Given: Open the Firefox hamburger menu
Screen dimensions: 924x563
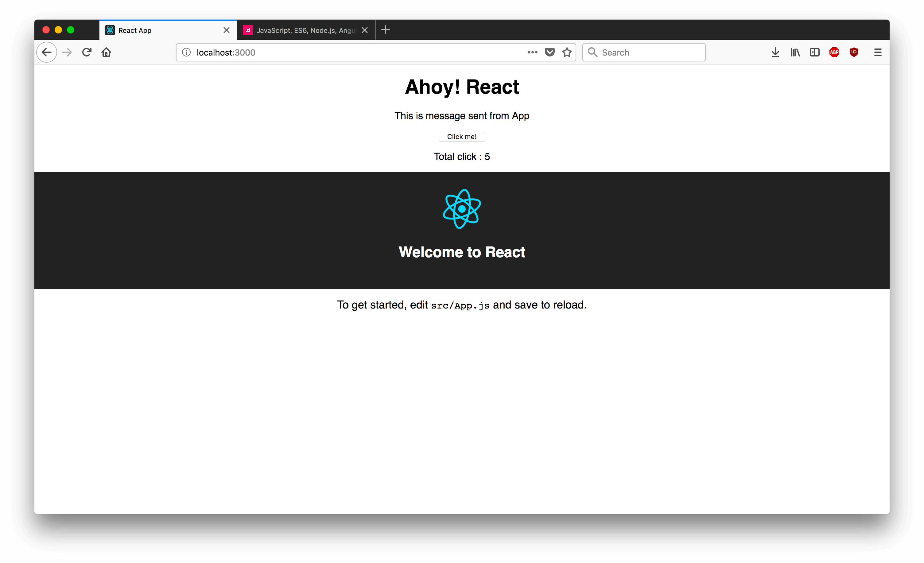Looking at the screenshot, I should [x=878, y=52].
